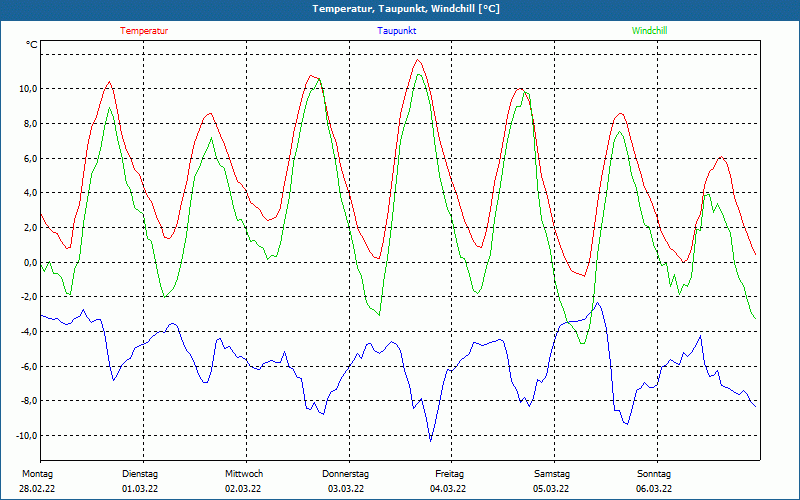Click the red Temperatur legend label
The image size is (800, 500).
coord(144,31)
